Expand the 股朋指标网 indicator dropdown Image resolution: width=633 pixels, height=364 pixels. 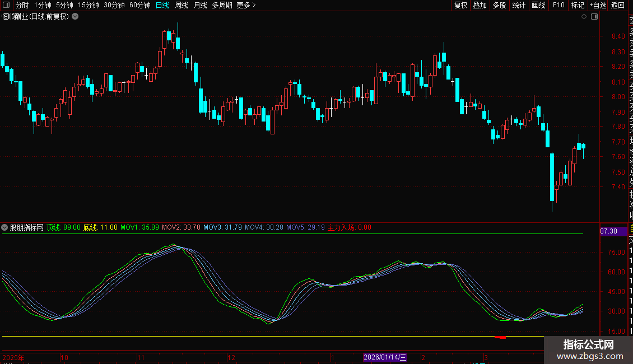pos(4,227)
